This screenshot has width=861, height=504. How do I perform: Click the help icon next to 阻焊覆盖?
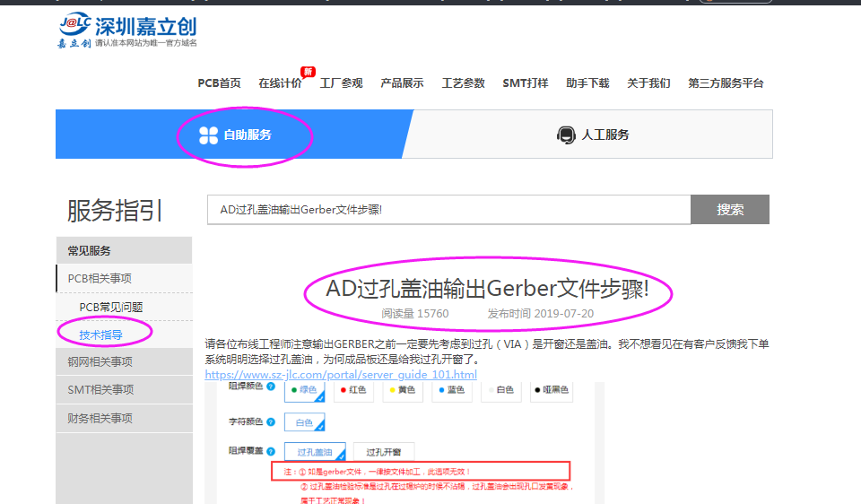click(x=271, y=451)
